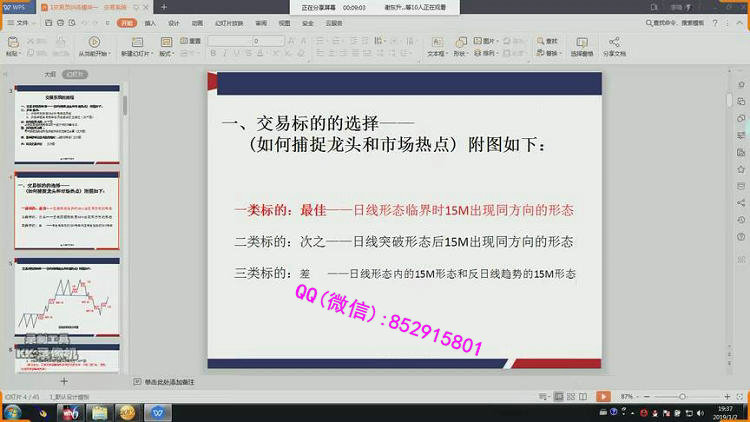Image resolution: width=750 pixels, height=422 pixels.
Task: Click the plus icon below the slide thumbnails
Action: tap(64, 381)
